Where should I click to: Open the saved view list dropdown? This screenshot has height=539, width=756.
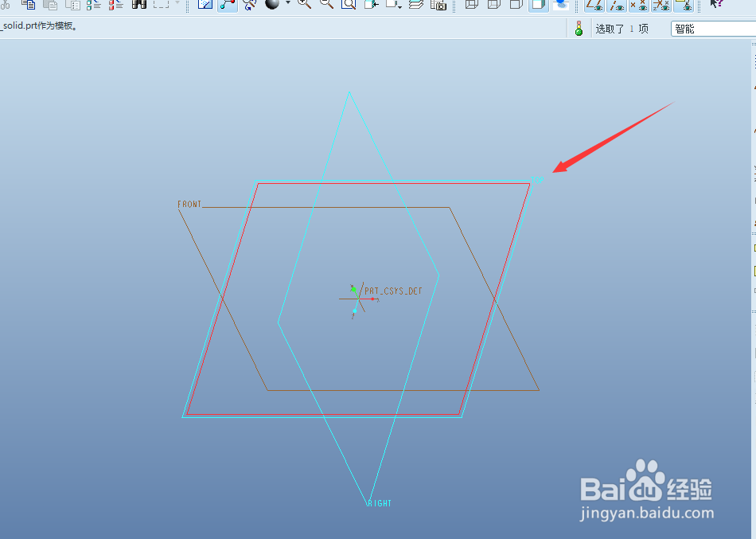pos(394,4)
